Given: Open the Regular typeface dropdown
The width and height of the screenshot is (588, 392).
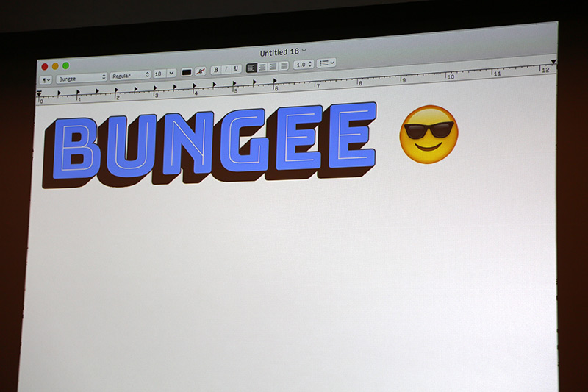Looking at the screenshot, I should [130, 76].
